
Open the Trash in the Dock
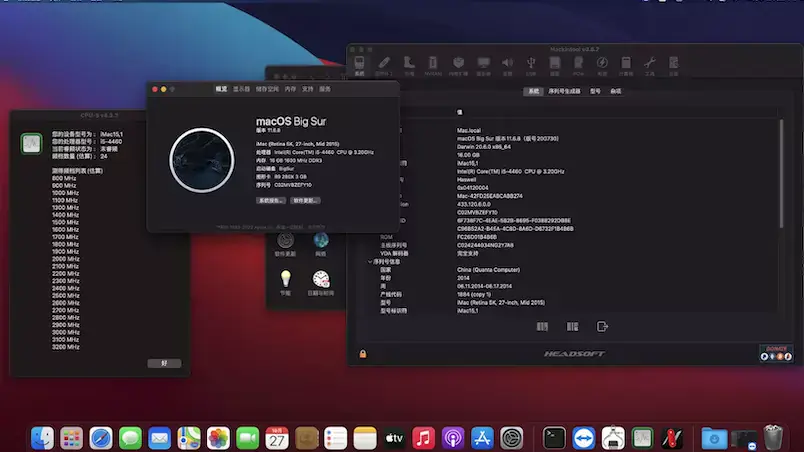coord(773,437)
